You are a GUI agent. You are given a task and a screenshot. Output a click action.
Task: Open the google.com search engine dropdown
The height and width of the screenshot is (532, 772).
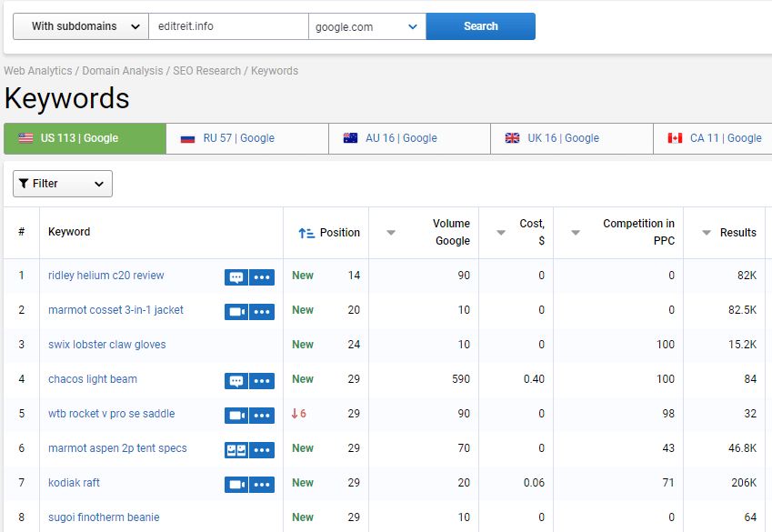click(367, 26)
